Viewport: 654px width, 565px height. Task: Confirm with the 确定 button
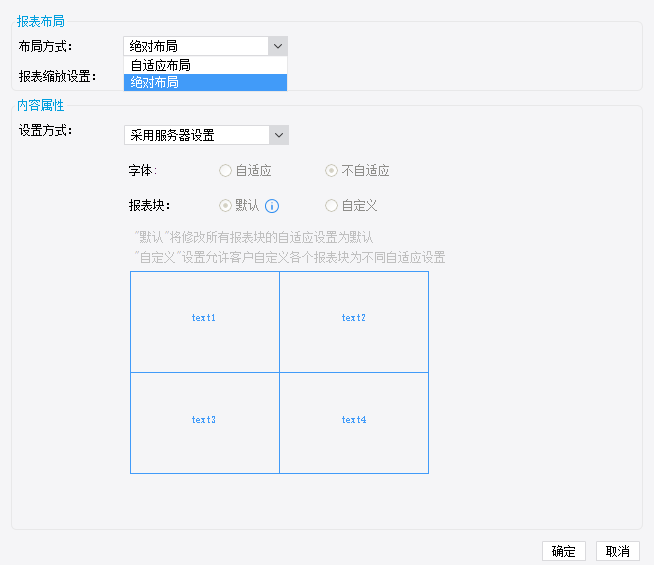[564, 551]
